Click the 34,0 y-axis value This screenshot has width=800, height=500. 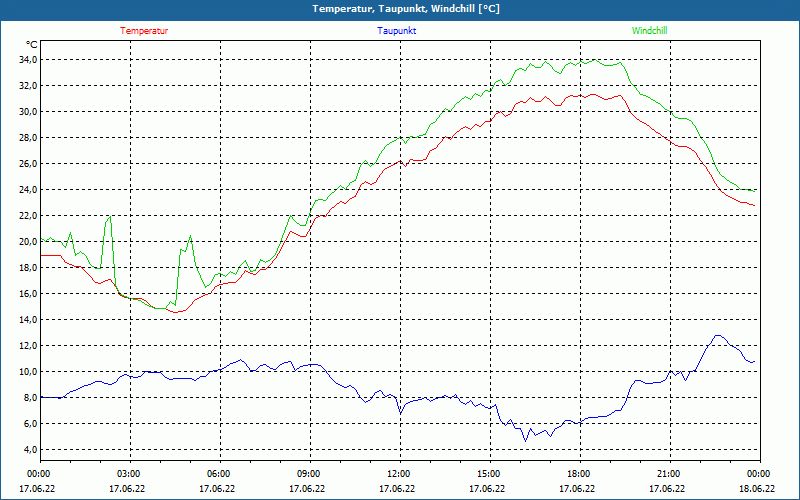pyautogui.click(x=28, y=60)
